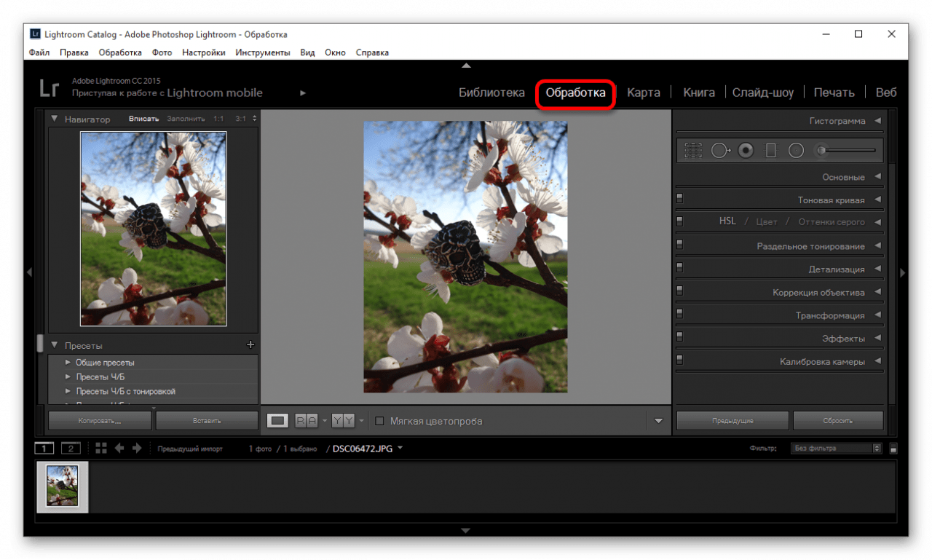Toggle the Тоновая кривая panel switch
932x560 pixels.
[x=679, y=198]
